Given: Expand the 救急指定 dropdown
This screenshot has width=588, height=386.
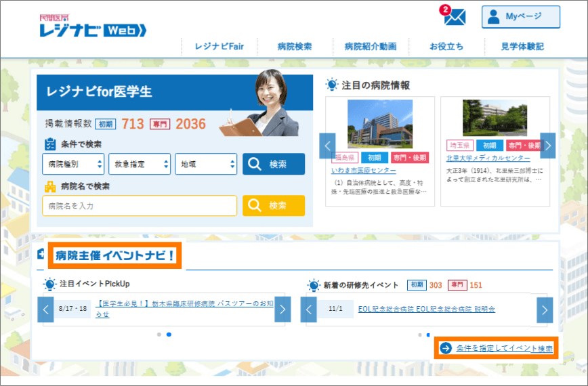Looking at the screenshot, I should 139,164.
